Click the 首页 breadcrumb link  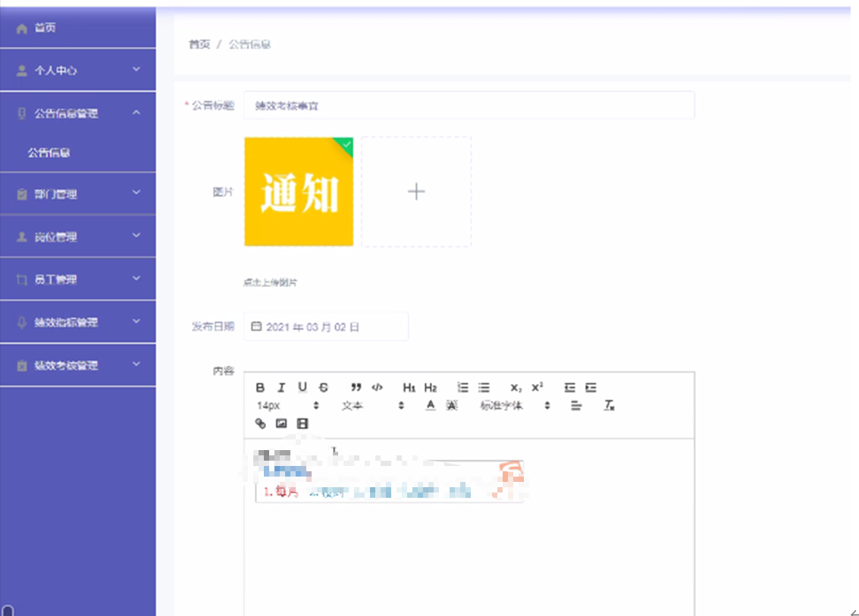click(x=199, y=45)
